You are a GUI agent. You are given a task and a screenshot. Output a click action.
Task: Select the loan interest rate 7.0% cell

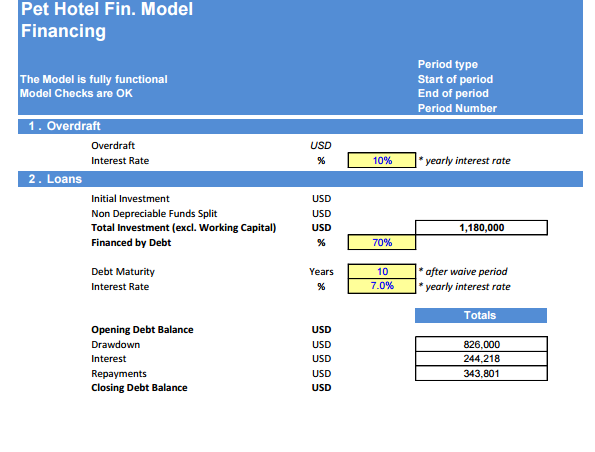(x=382, y=286)
